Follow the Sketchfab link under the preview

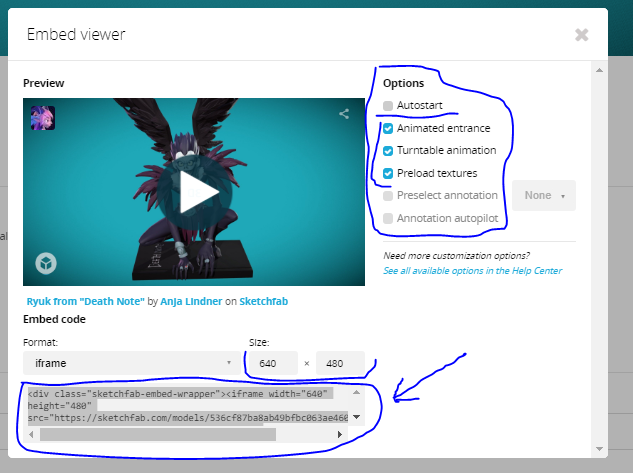click(264, 301)
